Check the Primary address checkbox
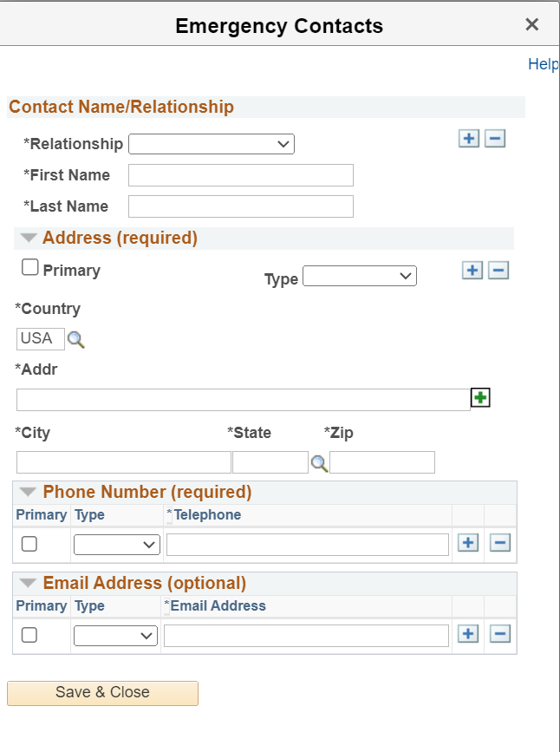This screenshot has height=752, width=560. click(30, 268)
